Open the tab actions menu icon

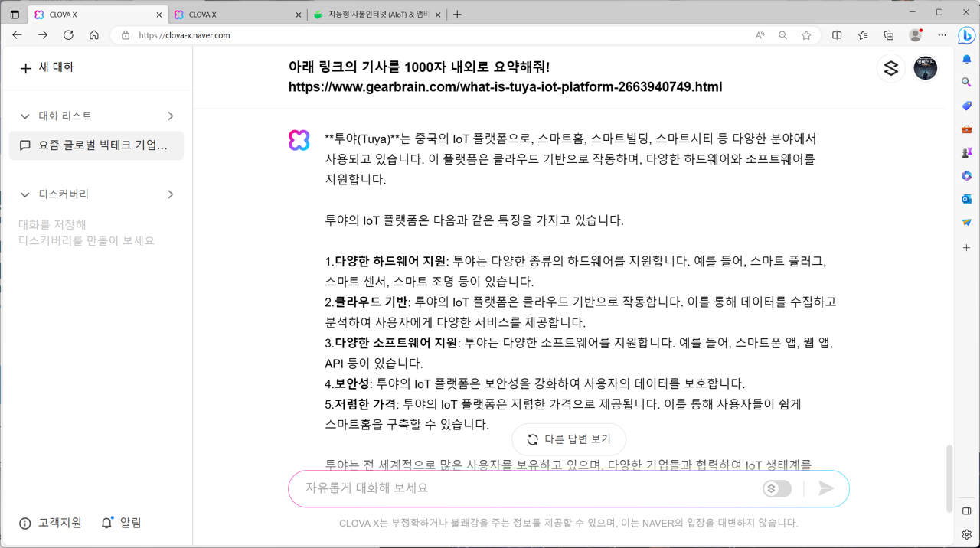[15, 15]
